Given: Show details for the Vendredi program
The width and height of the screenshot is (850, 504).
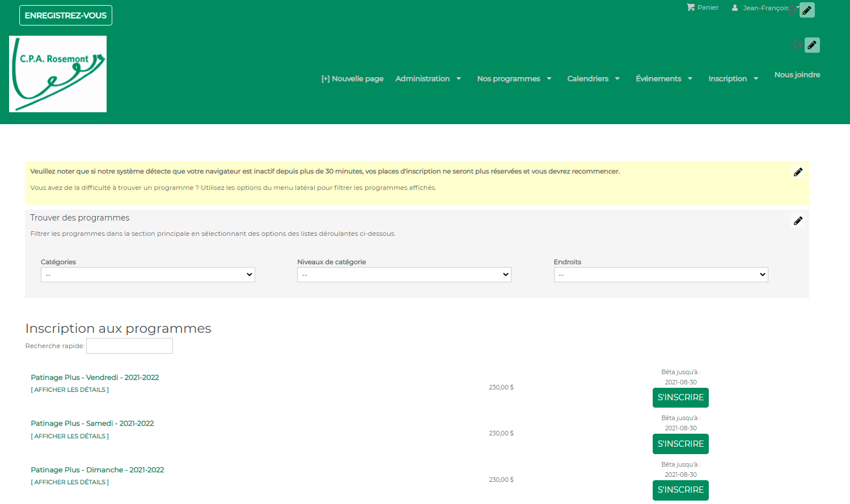Looking at the screenshot, I should pos(70,390).
